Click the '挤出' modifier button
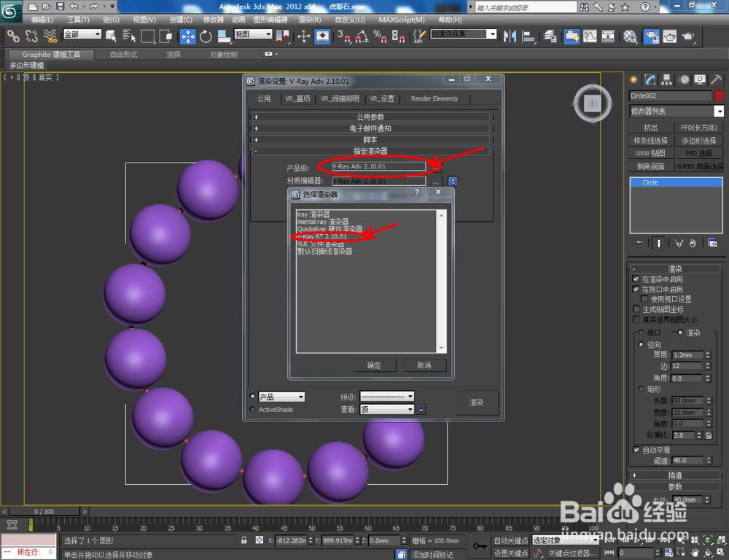This screenshot has height=560, width=729. click(x=651, y=128)
